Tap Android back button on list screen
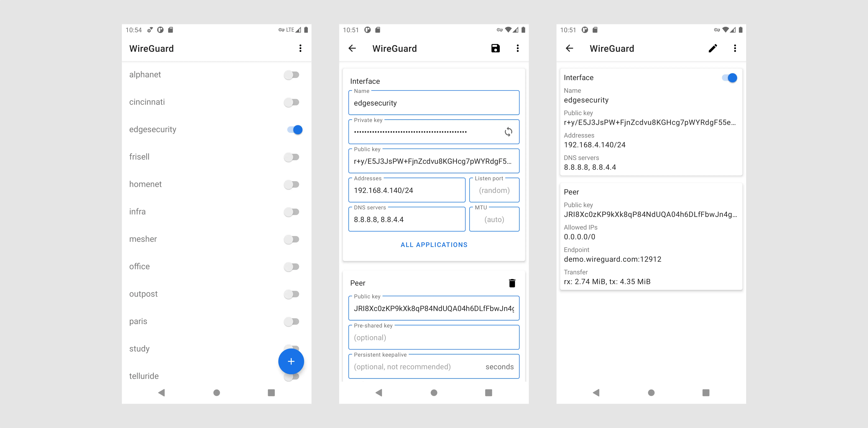 [x=162, y=393]
